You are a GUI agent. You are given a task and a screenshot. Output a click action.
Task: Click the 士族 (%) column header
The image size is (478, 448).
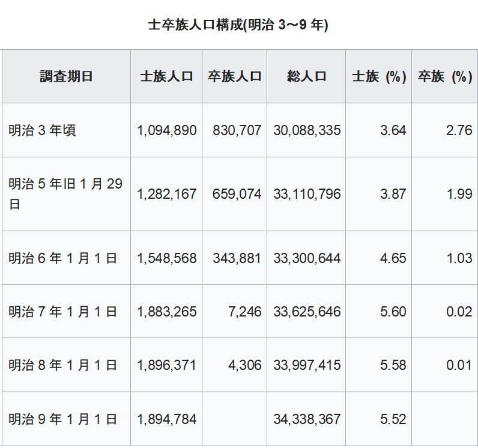(378, 77)
